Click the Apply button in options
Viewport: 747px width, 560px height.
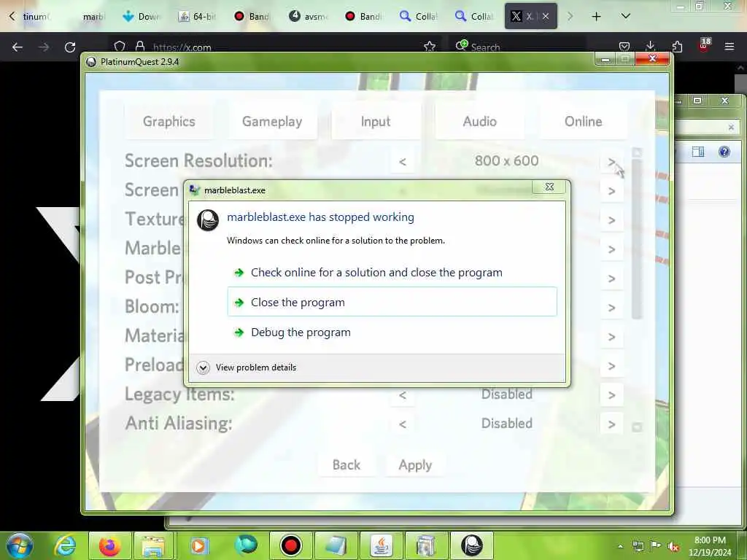[x=415, y=464]
